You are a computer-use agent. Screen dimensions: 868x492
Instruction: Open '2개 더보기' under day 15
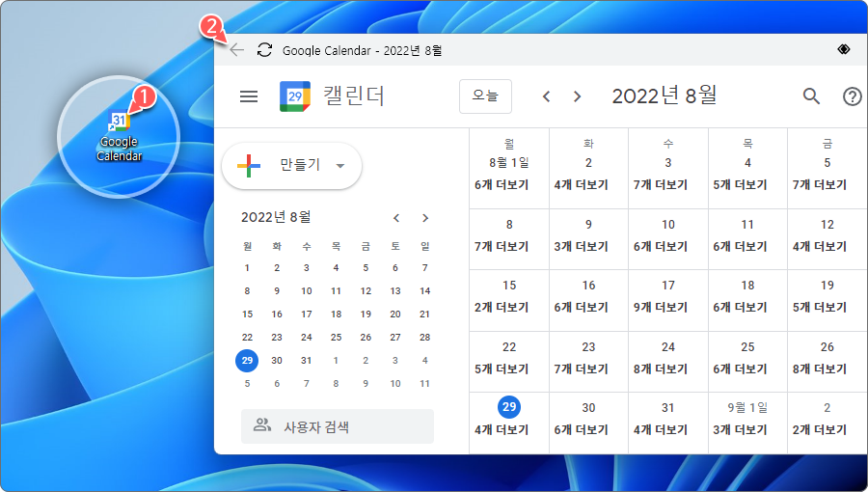click(502, 307)
